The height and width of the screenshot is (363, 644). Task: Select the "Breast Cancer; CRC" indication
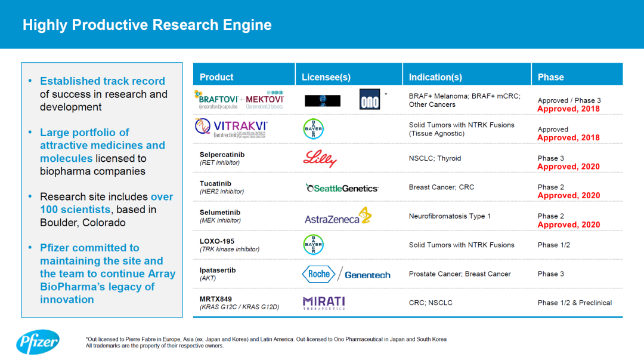pos(441,187)
